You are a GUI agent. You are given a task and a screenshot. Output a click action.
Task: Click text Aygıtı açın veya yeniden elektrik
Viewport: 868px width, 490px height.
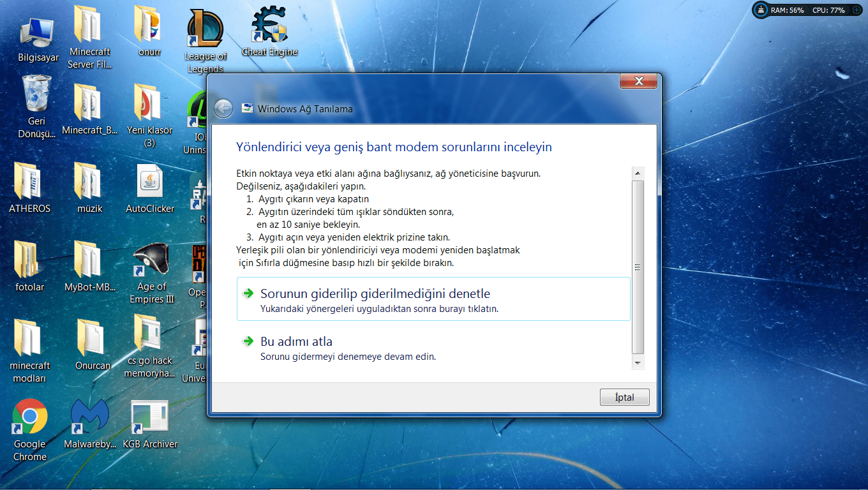click(354, 237)
